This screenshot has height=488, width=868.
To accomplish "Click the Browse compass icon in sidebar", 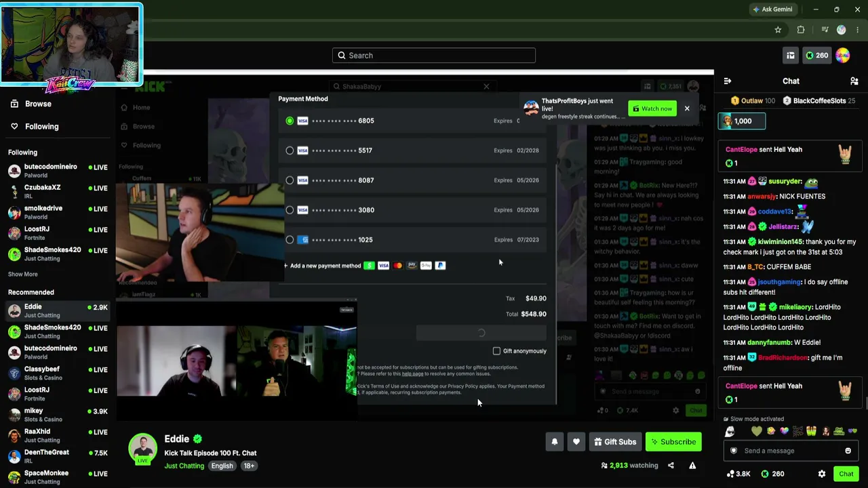I will pos(14,104).
